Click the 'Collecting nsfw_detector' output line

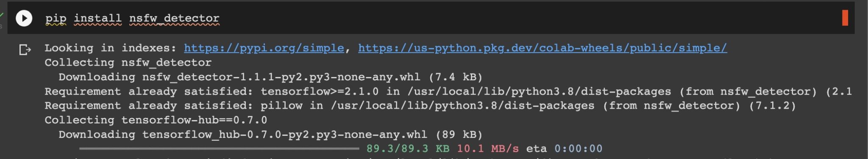tap(128, 63)
